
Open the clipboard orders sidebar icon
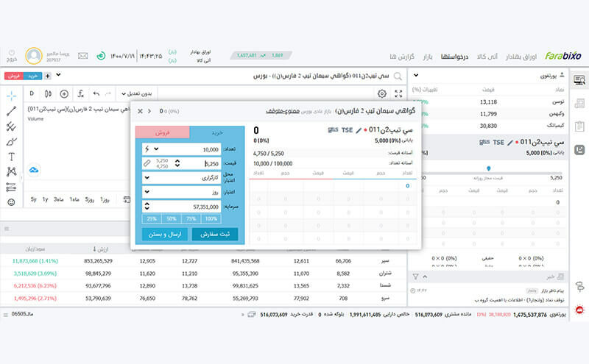point(579,126)
